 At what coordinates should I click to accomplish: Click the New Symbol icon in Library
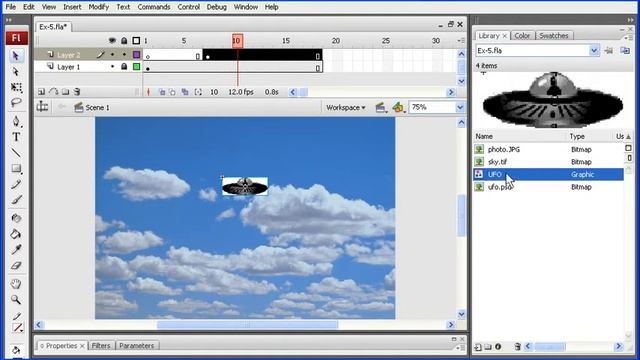click(x=478, y=347)
